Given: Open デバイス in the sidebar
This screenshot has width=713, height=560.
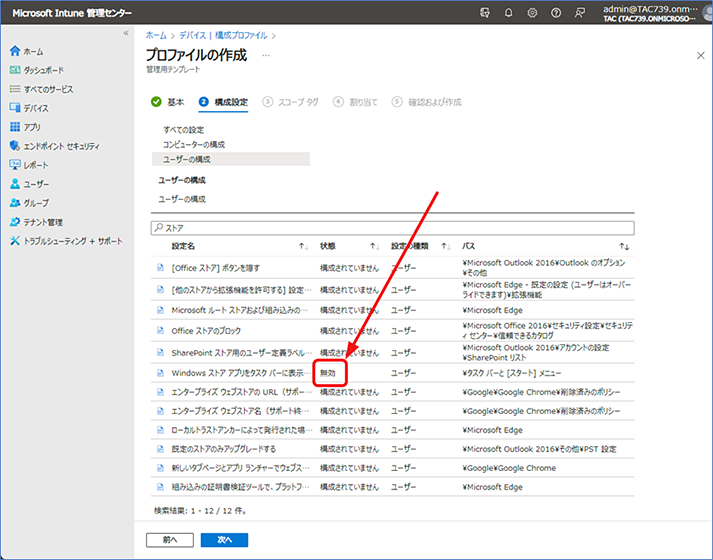Looking at the screenshot, I should pyautogui.click(x=29, y=108).
